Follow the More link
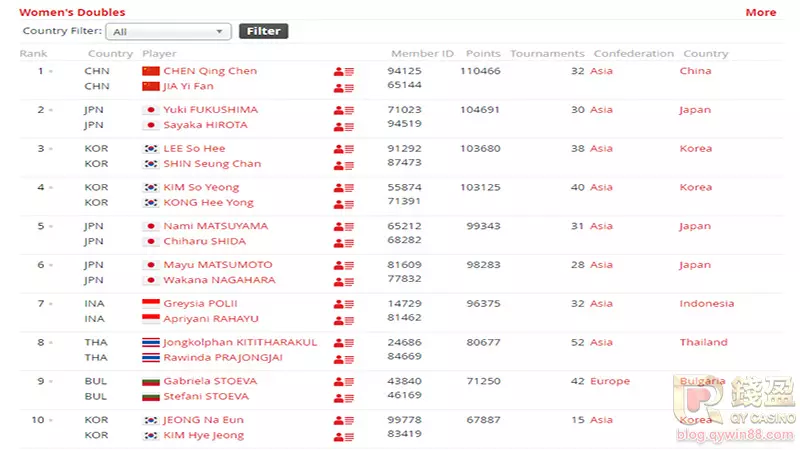The width and height of the screenshot is (800, 450). [760, 13]
